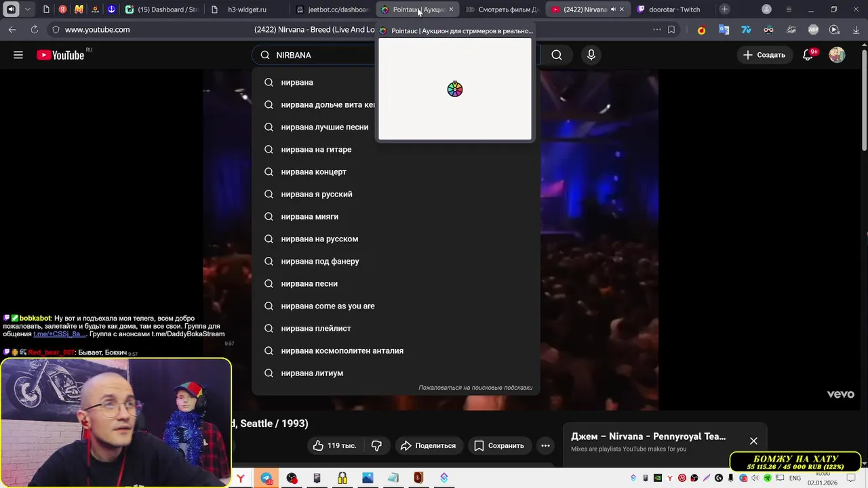Image resolution: width=868 pixels, height=488 pixels.
Task: Click the search magnifier button in YouTube
Action: point(557,55)
